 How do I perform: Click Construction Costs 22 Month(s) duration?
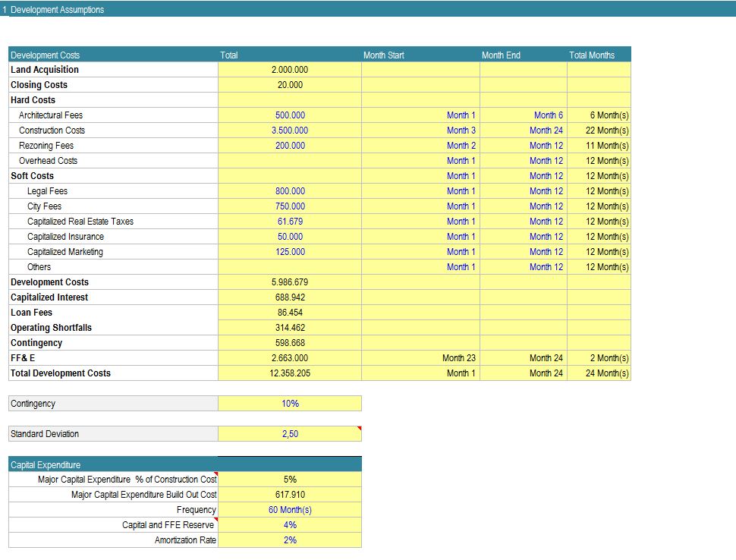click(599, 130)
